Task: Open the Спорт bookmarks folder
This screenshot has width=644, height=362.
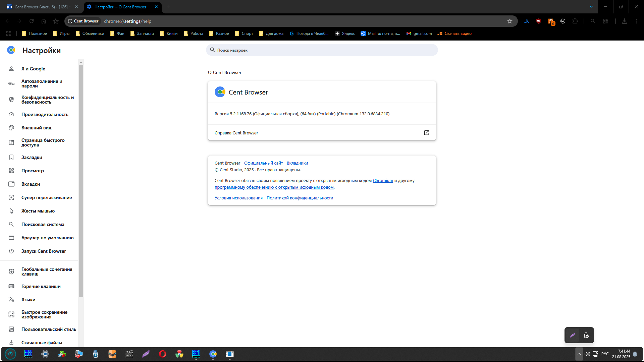Action: click(244, 34)
